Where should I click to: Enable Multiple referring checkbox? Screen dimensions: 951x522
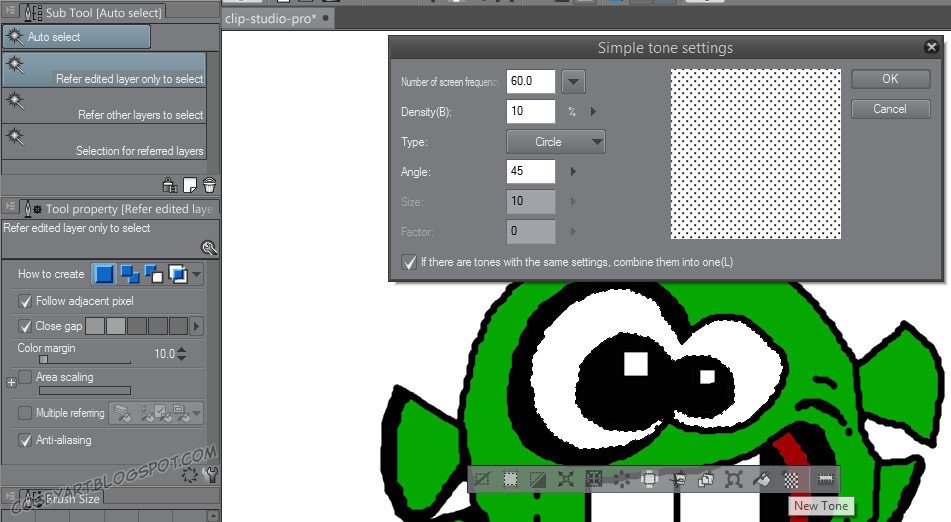(25, 413)
